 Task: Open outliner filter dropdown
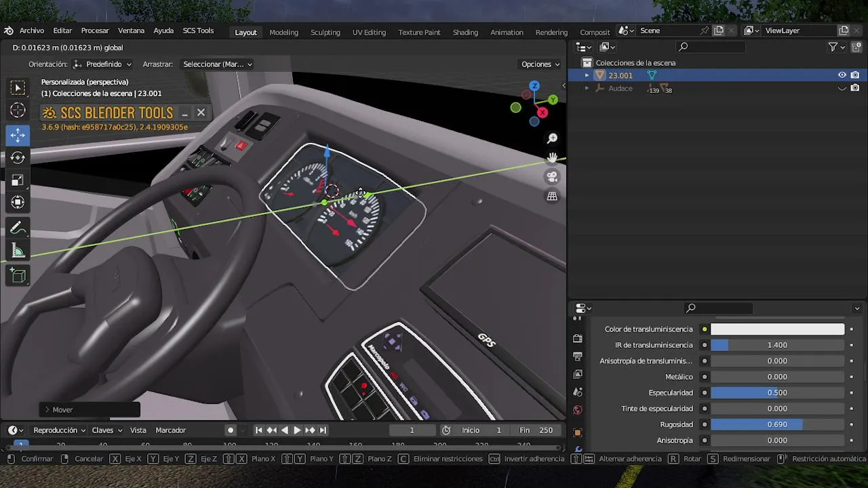[837, 47]
